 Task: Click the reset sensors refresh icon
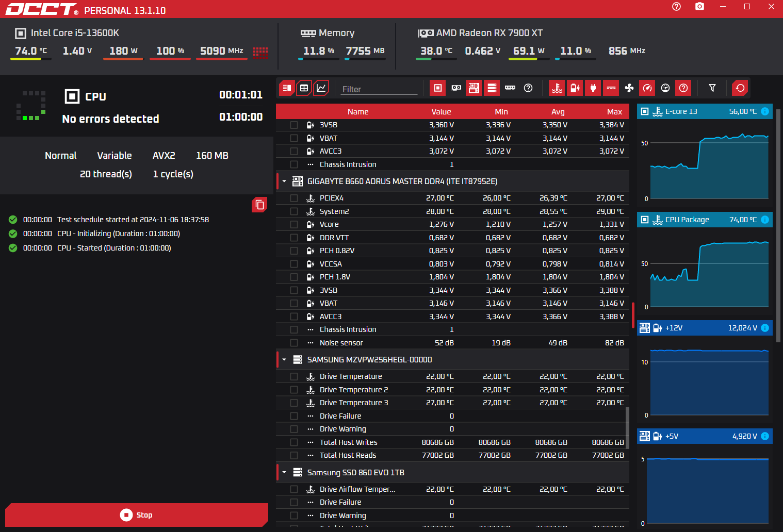coord(740,88)
